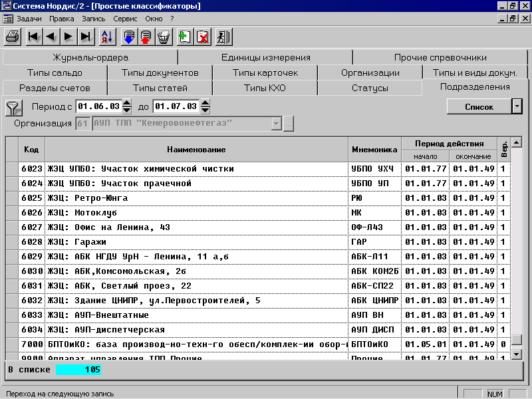Click the Мнемоника column header
532x399 pixels.
[x=374, y=150]
